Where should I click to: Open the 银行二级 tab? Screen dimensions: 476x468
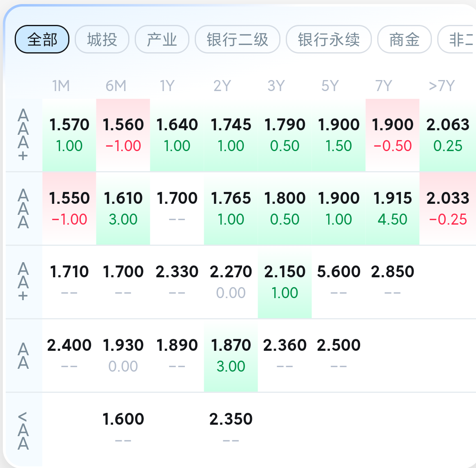tap(238, 39)
